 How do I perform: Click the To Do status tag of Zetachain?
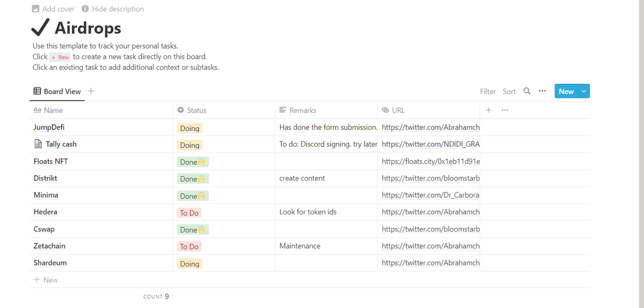coord(189,247)
